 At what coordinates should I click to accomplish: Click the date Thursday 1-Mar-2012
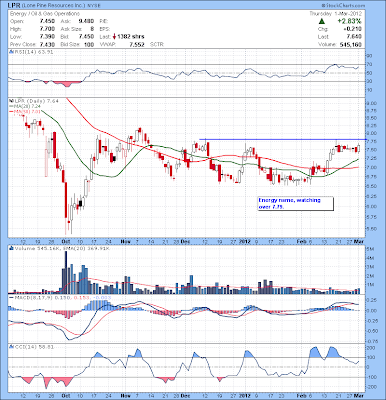point(337,14)
